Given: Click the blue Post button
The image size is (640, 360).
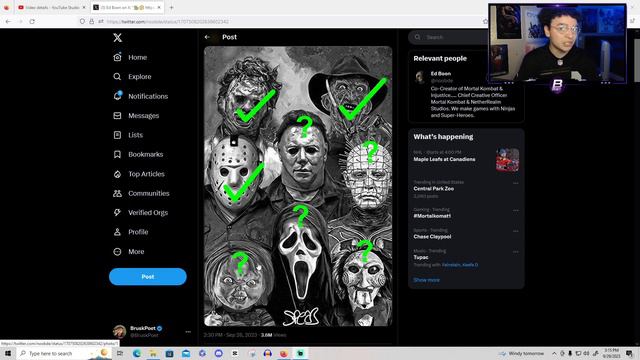Looking at the screenshot, I should [x=148, y=277].
